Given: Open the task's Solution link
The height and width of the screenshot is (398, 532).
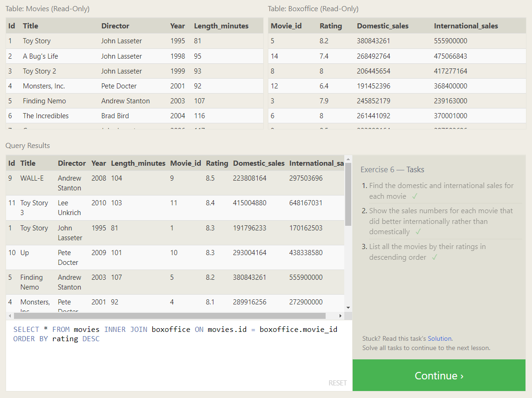Looking at the screenshot, I should pyautogui.click(x=440, y=338).
